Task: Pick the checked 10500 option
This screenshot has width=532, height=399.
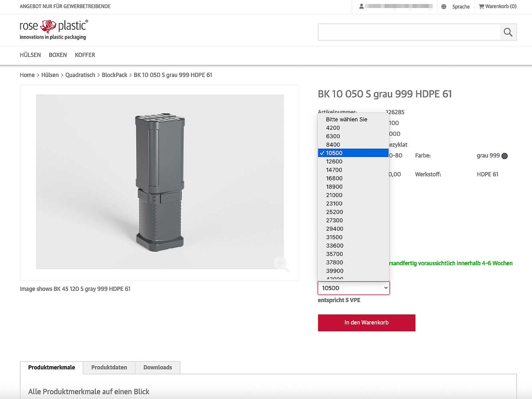Action: (354, 153)
